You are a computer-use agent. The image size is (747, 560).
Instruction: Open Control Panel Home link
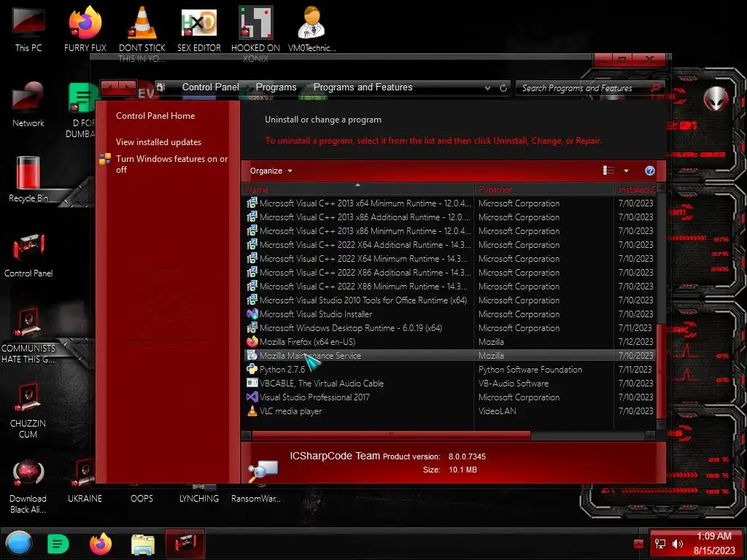(x=155, y=116)
